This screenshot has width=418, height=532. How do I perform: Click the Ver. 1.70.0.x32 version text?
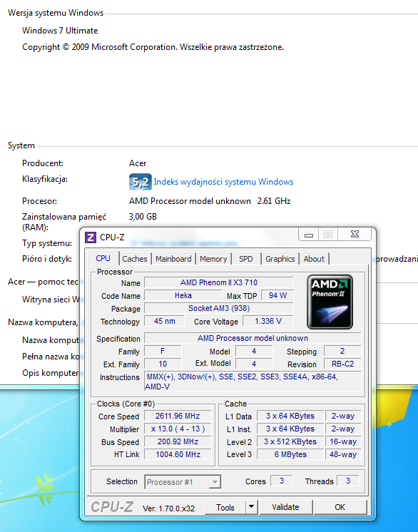[168, 508]
